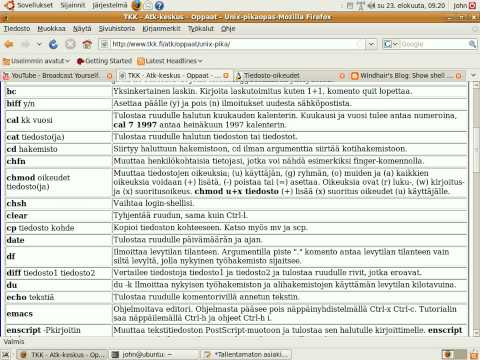This screenshot has width=480, height=360.
Task: Open the Järjestelmä panel menu
Action: point(110,5)
